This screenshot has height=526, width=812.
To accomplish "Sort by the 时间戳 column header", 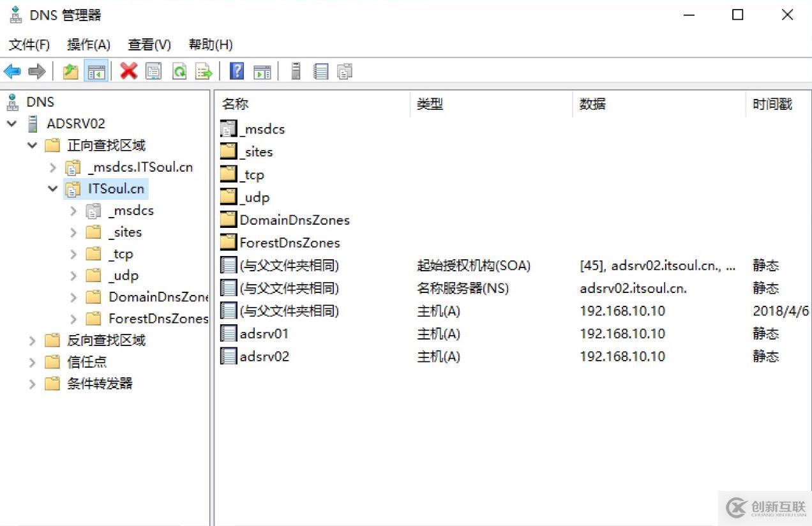I will click(778, 104).
